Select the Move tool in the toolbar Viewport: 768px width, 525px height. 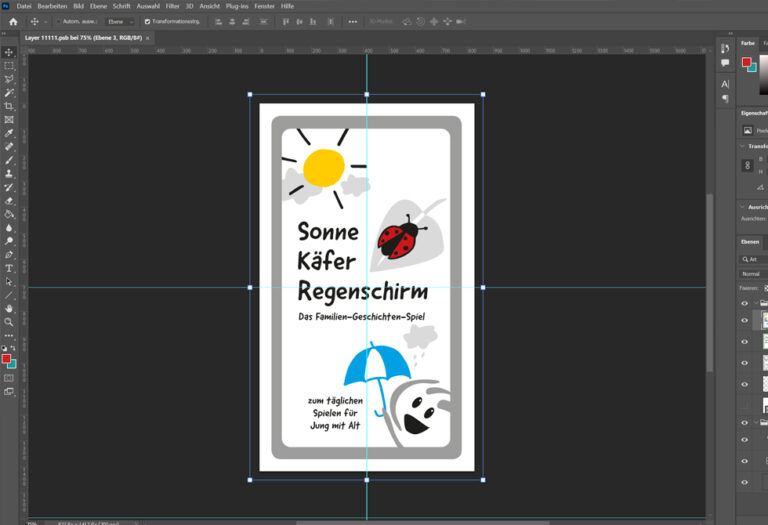point(9,52)
